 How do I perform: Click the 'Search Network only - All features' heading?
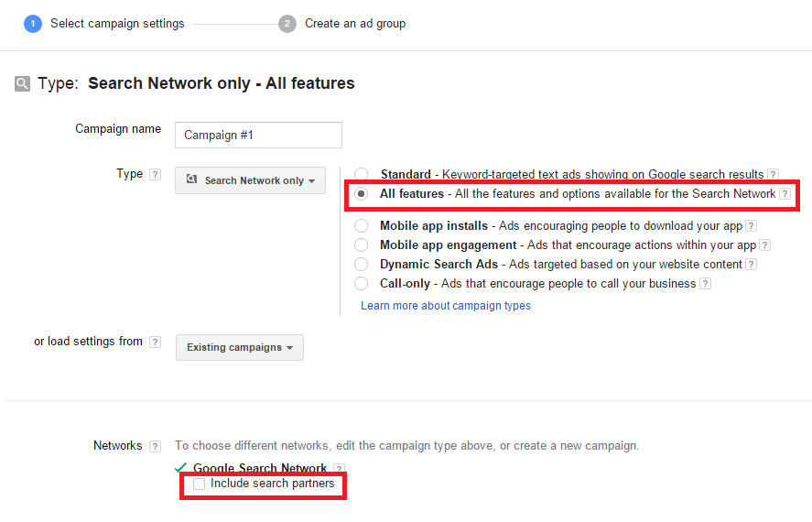(222, 83)
